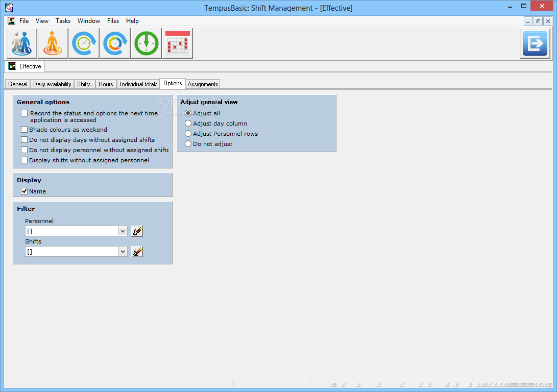Switch to the Hours tab
The height and width of the screenshot is (392, 557).
point(106,84)
